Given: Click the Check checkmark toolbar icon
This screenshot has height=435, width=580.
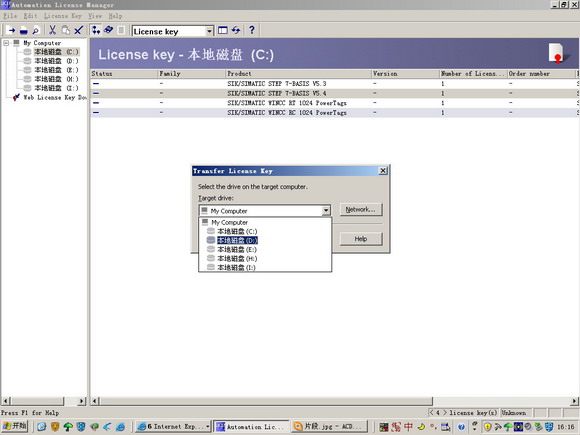Looking at the screenshot, I should pyautogui.click(x=78, y=30).
